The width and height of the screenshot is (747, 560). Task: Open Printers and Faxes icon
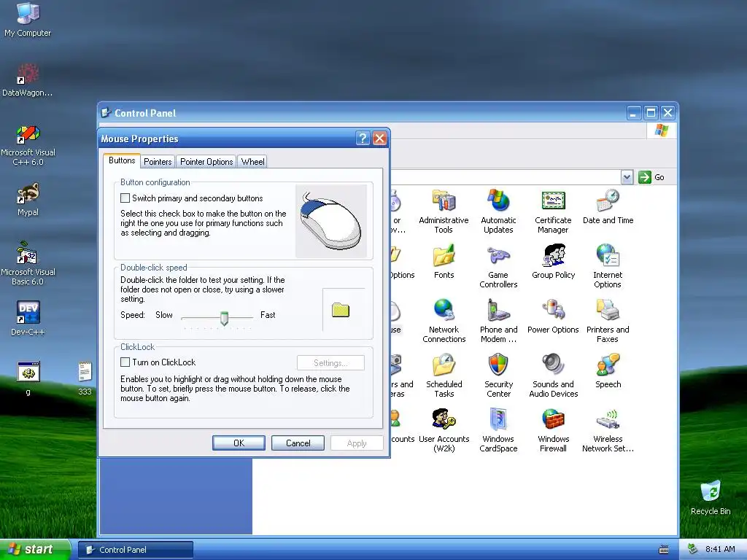tap(608, 321)
